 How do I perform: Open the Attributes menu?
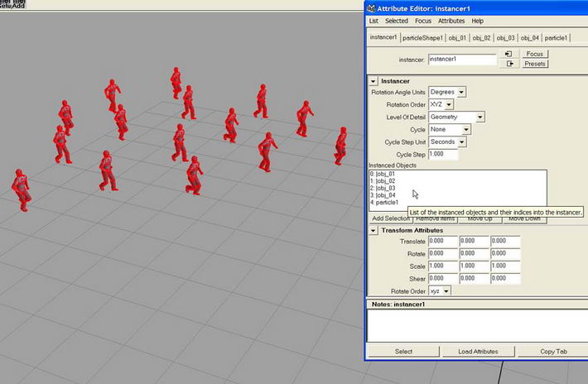[x=451, y=21]
